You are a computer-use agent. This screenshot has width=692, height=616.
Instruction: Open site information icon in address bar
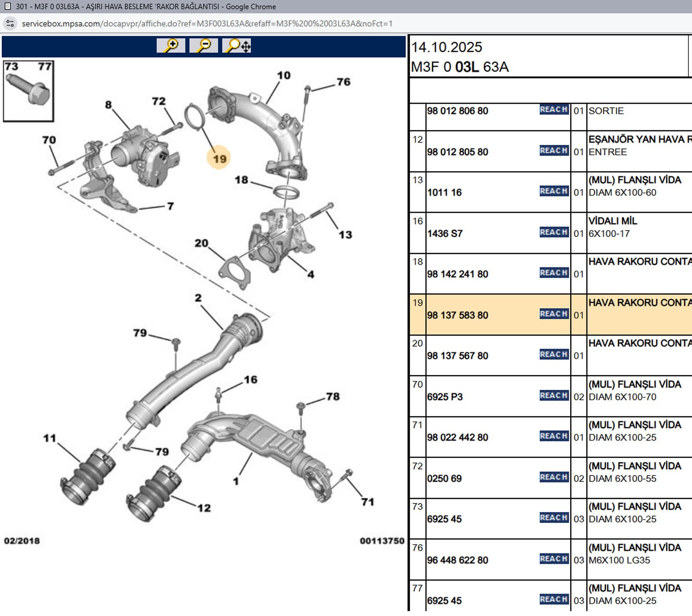[10, 24]
